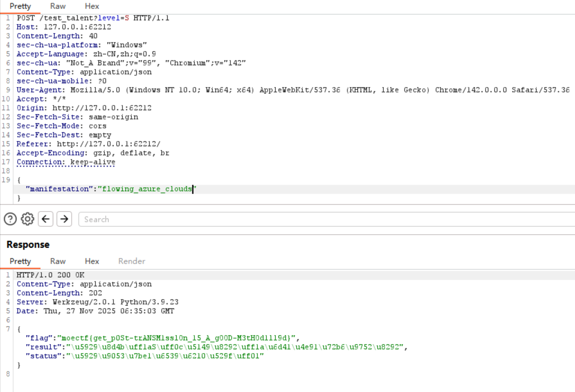
Task: Switch the request view to Hex
Action: [x=92, y=6]
